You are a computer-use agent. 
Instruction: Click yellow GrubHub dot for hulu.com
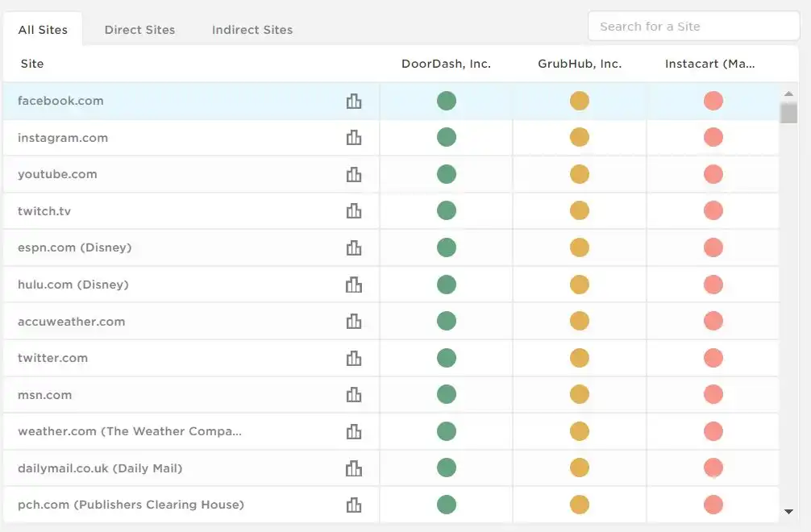point(580,285)
